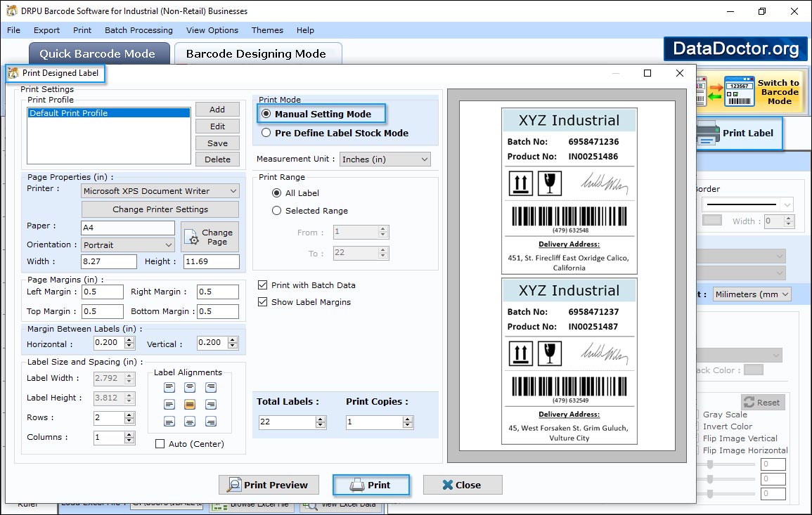The width and height of the screenshot is (812, 515).
Task: Select Default Print Profile list entry
Action: [109, 113]
